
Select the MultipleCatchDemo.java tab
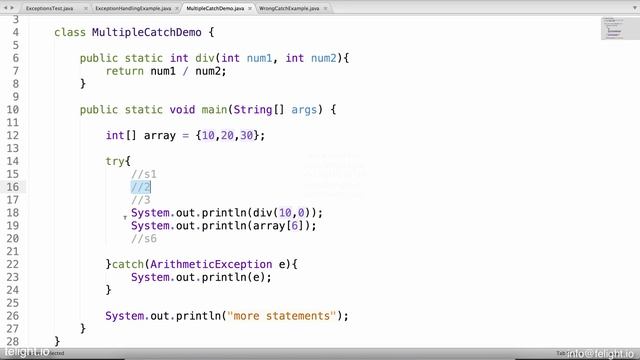point(215,8)
